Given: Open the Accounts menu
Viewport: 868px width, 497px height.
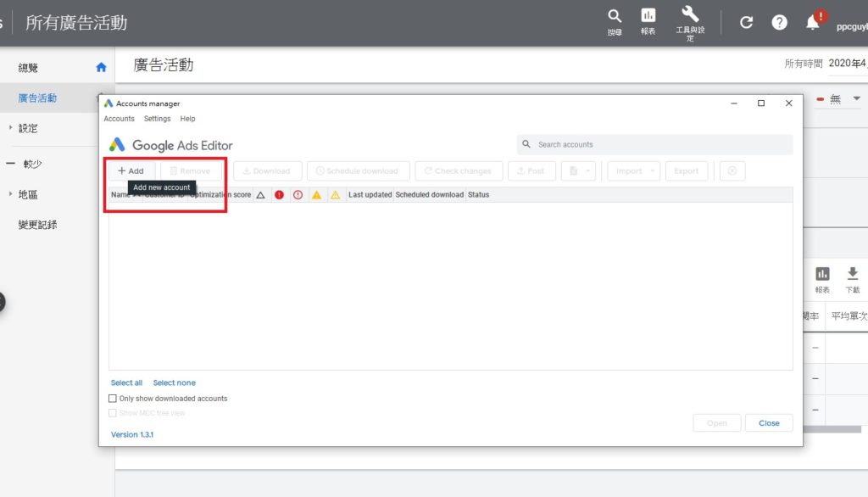Looking at the screenshot, I should (x=119, y=119).
